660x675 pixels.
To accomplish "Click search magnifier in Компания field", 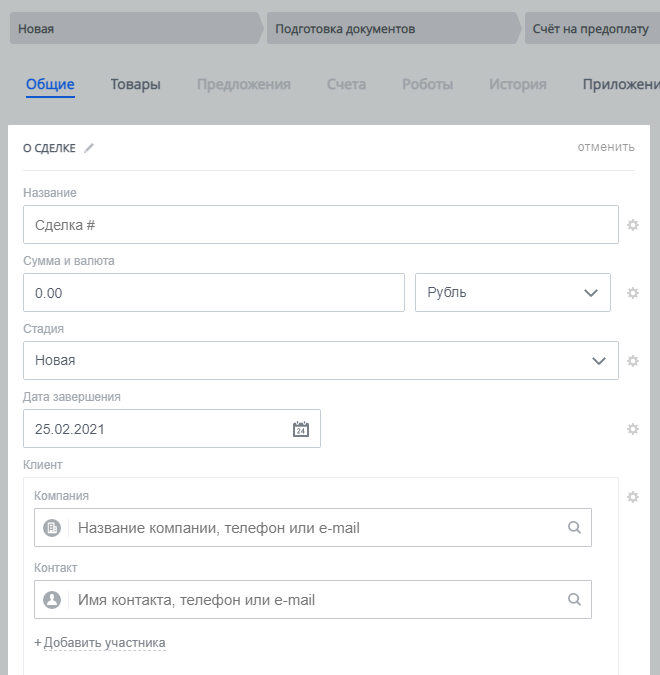I will (574, 528).
